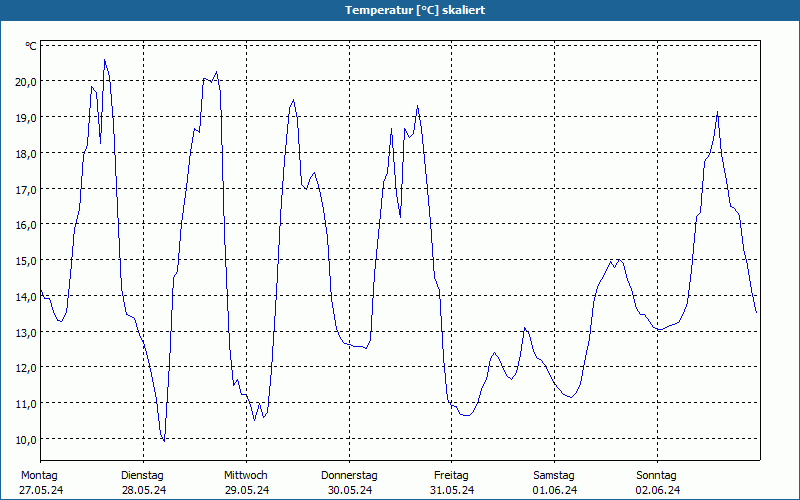Click the date 30.05.24
The image size is (800, 500).
349,490
